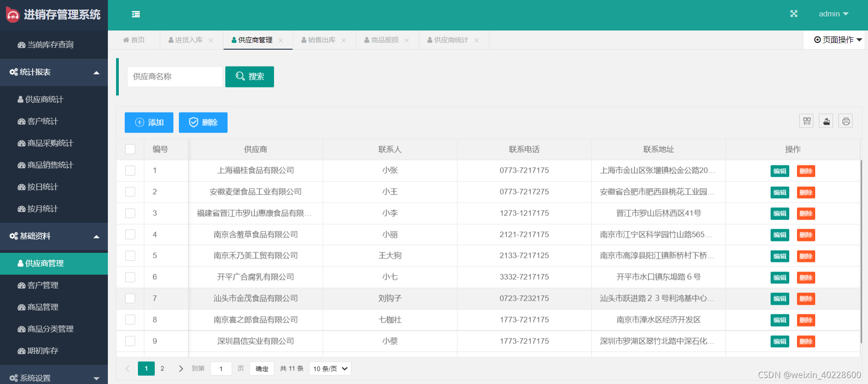Open 商品采购统计 in the sidebar
Image resolution: width=868 pixels, height=384 pixels.
[54, 143]
